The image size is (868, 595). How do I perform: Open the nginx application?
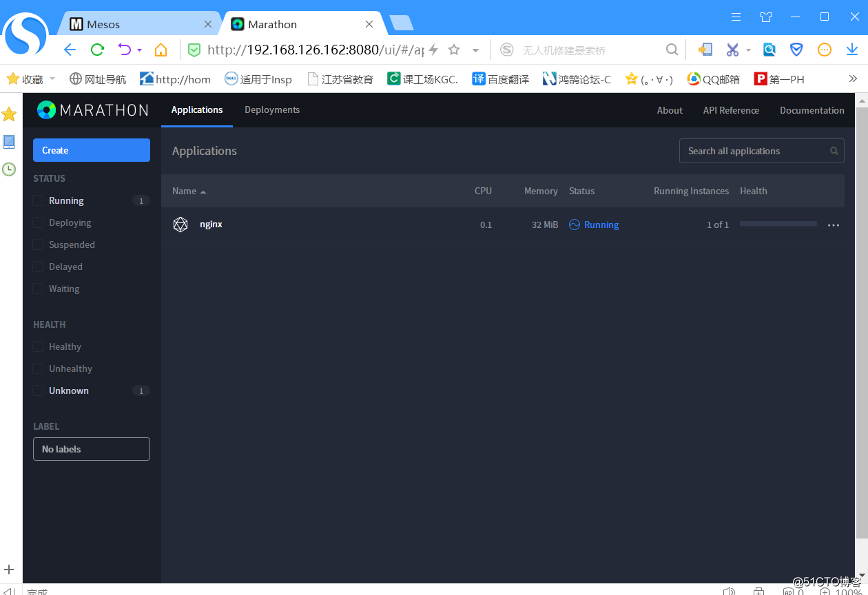point(211,225)
